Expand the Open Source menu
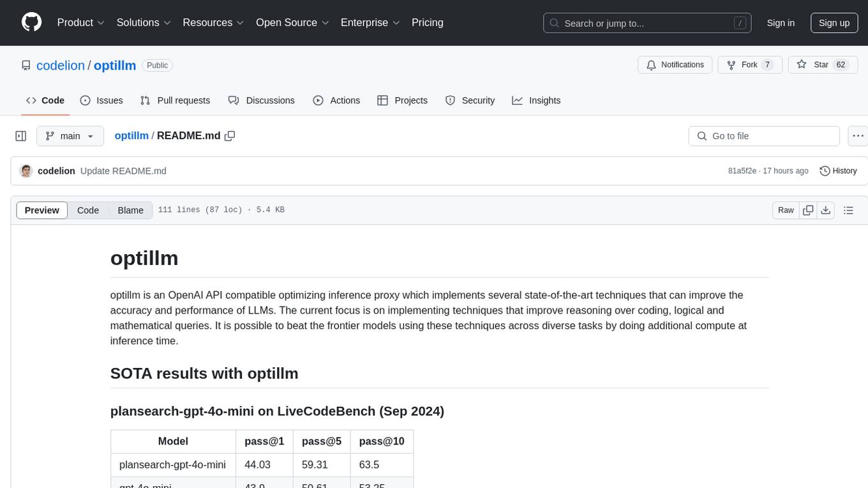Viewport: 868px width, 488px height. [292, 22]
